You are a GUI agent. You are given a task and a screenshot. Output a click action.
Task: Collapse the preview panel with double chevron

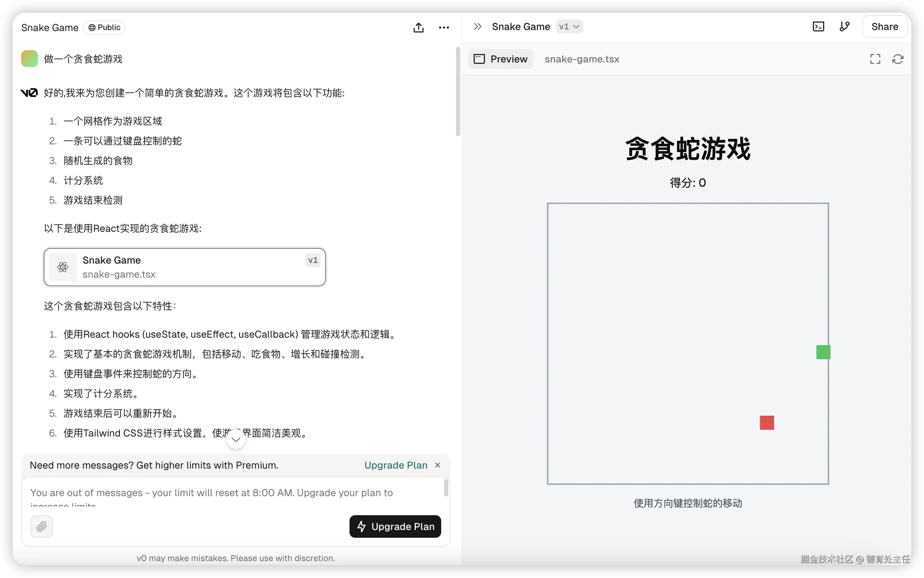(x=478, y=26)
